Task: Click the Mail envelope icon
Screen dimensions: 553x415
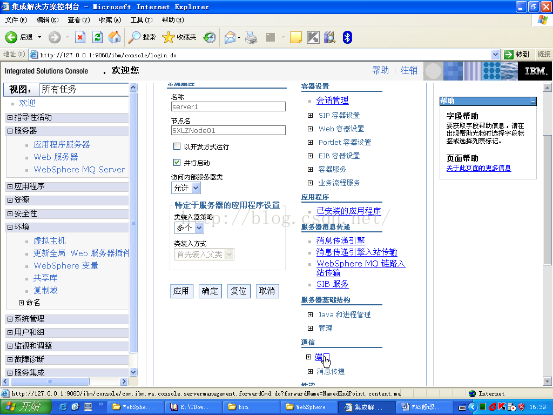Action: (x=230, y=37)
